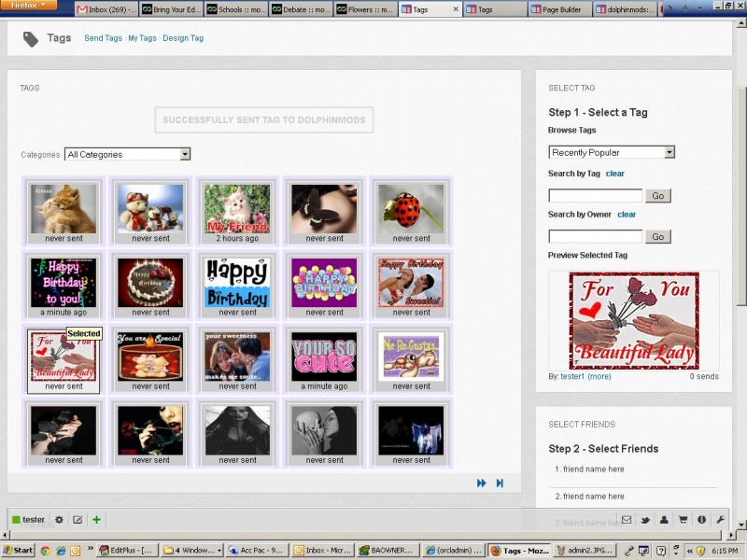Select You are Special tag
Screen dimensions: 747x560
click(150, 357)
